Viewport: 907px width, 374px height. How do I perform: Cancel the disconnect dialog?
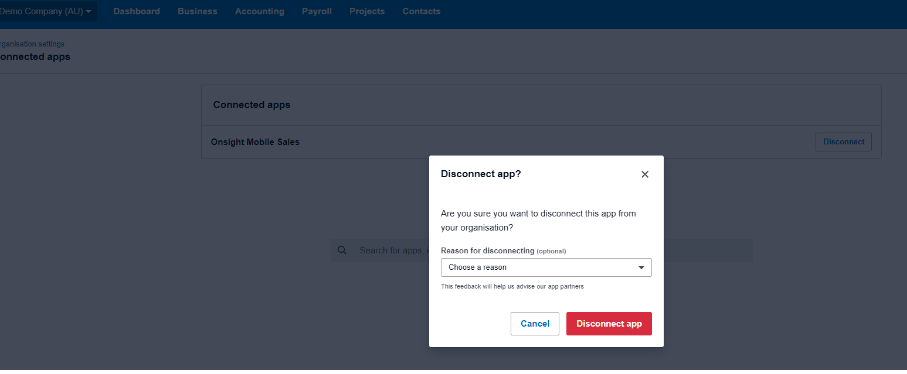534,324
